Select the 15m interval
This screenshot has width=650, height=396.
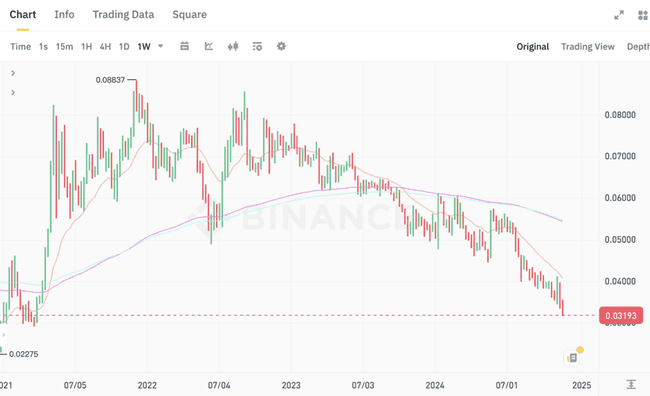click(x=64, y=46)
